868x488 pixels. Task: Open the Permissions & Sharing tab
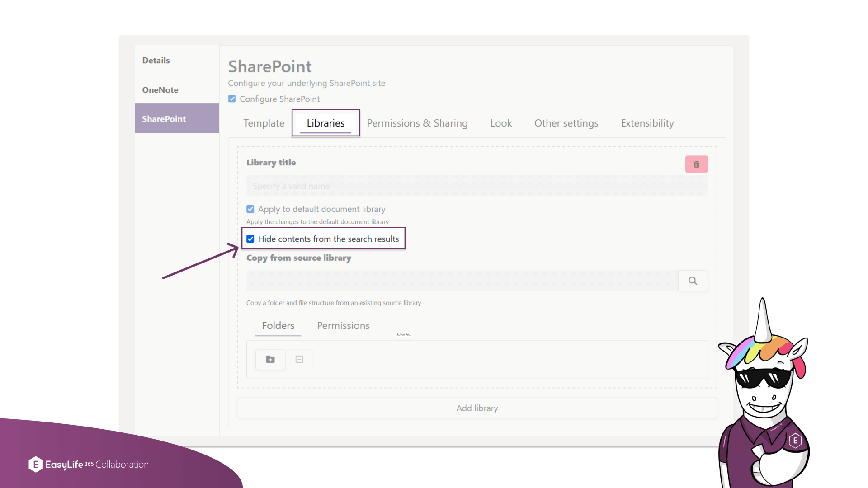(417, 123)
